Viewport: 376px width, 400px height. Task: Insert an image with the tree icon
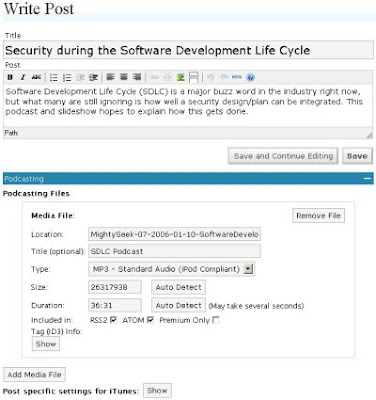[181, 77]
